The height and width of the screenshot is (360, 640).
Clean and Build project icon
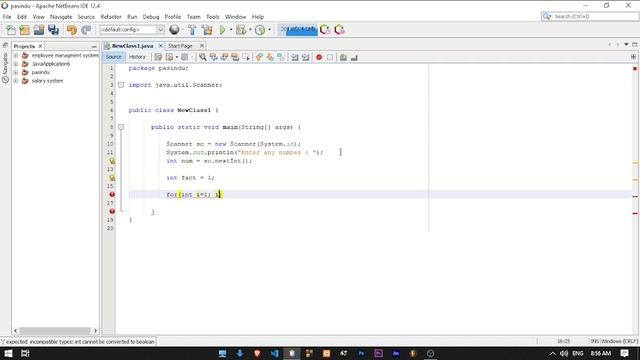pos(207,30)
